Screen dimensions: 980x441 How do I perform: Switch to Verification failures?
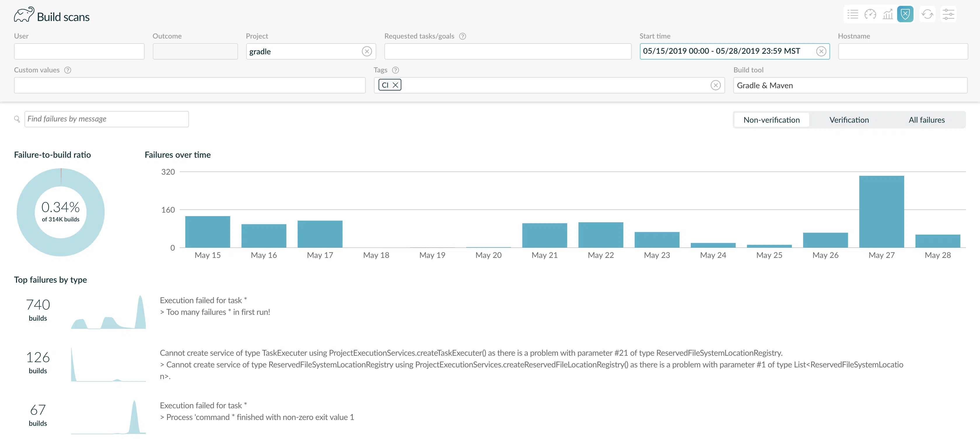(x=849, y=120)
